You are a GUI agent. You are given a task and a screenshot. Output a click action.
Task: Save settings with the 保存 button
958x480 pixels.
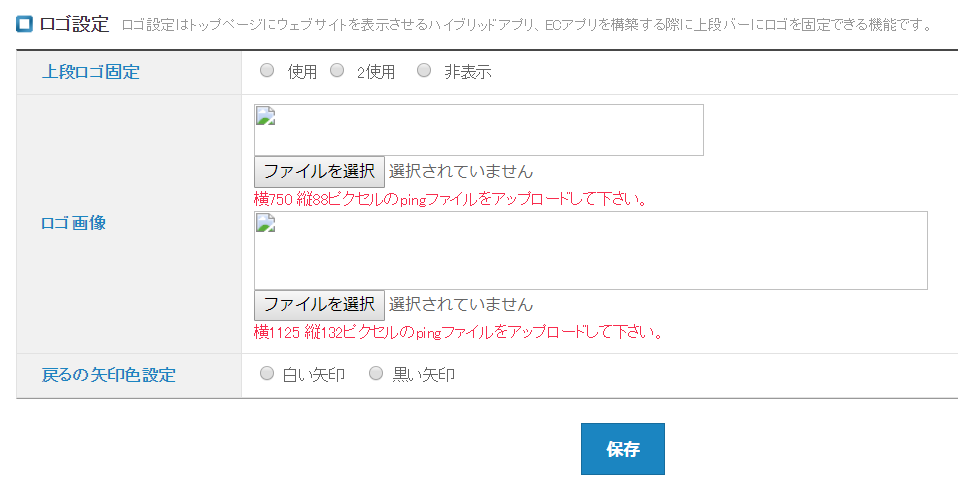[622, 449]
